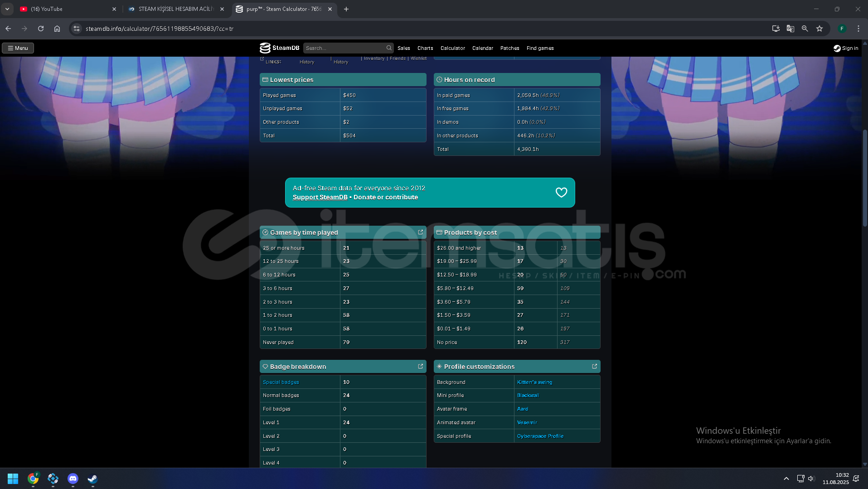Open Charts in SteamDB navigation
Screen dimensions: 868x489
tap(425, 48)
